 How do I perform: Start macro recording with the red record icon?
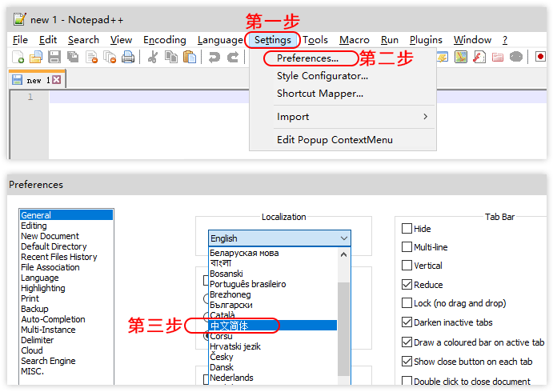(540, 57)
